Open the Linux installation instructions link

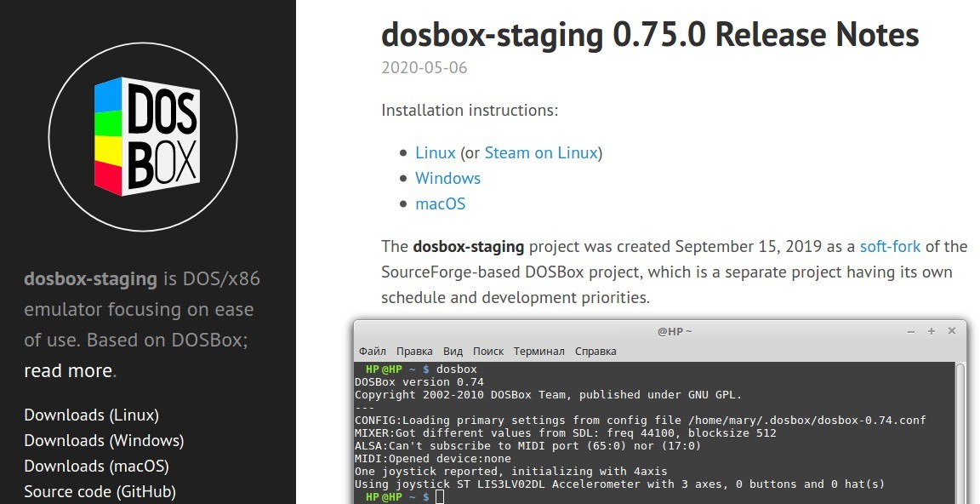click(x=435, y=152)
